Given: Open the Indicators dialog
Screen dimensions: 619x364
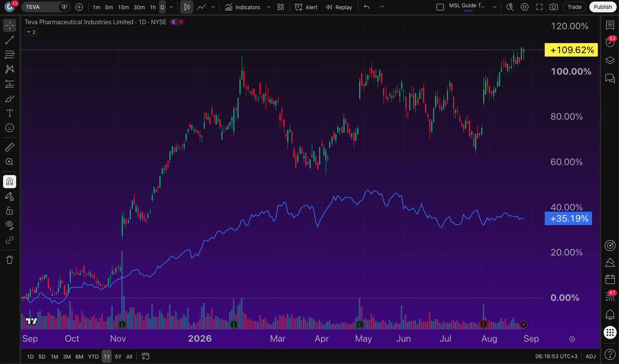Looking at the screenshot, I should point(243,7).
